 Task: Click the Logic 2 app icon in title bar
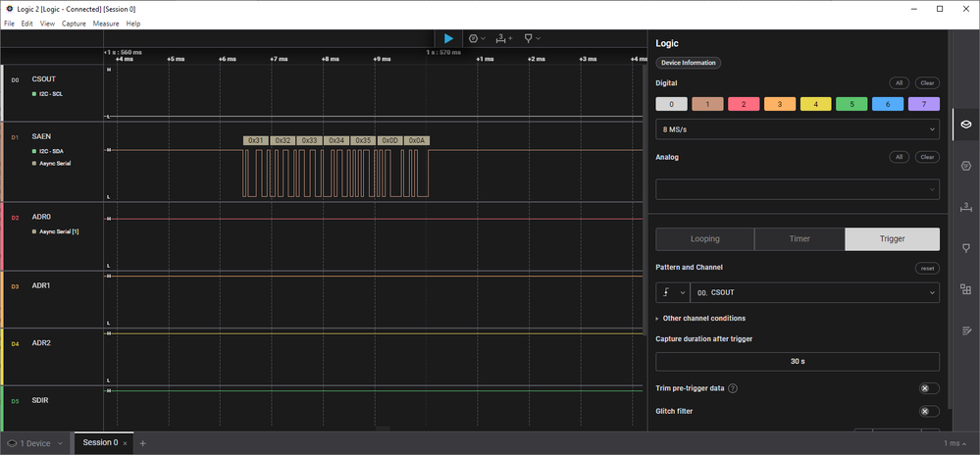(9, 9)
